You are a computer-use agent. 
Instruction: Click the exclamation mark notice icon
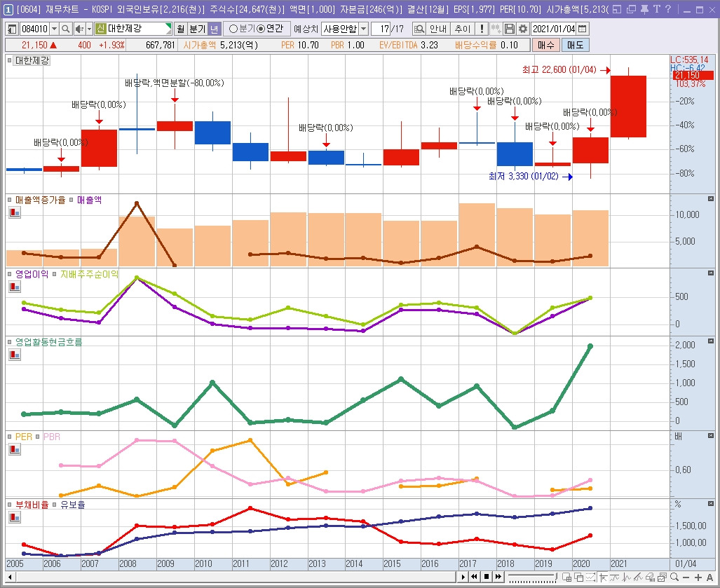point(481,29)
